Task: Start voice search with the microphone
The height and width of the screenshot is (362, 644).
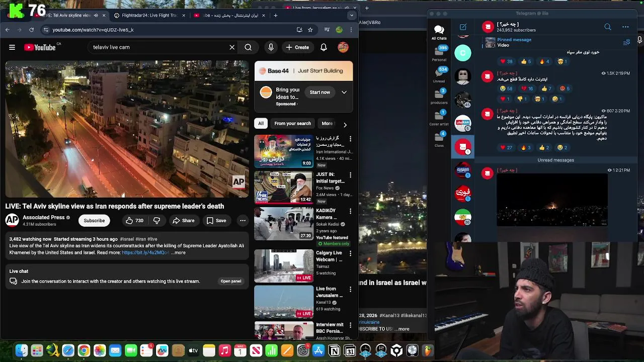Action: (271, 47)
